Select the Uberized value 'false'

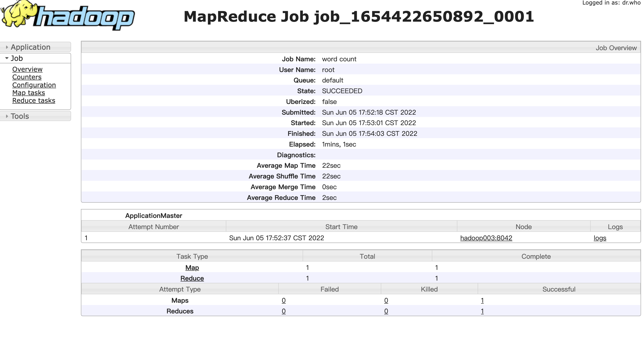click(329, 102)
